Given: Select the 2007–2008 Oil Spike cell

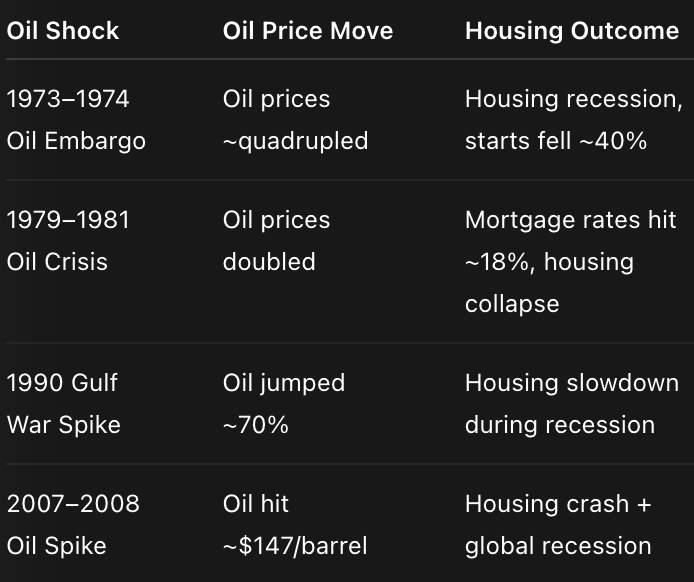Looking at the screenshot, I should (x=73, y=525).
